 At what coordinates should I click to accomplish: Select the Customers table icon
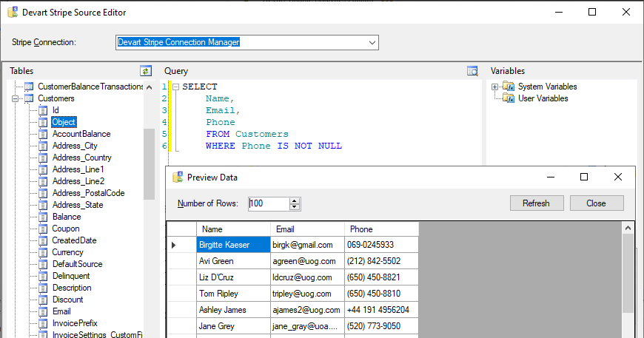(x=29, y=98)
